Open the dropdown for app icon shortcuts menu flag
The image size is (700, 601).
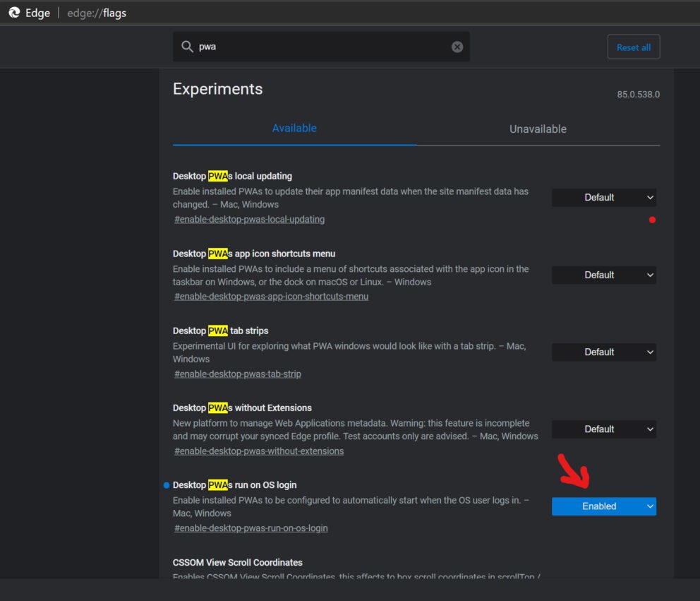pos(603,275)
